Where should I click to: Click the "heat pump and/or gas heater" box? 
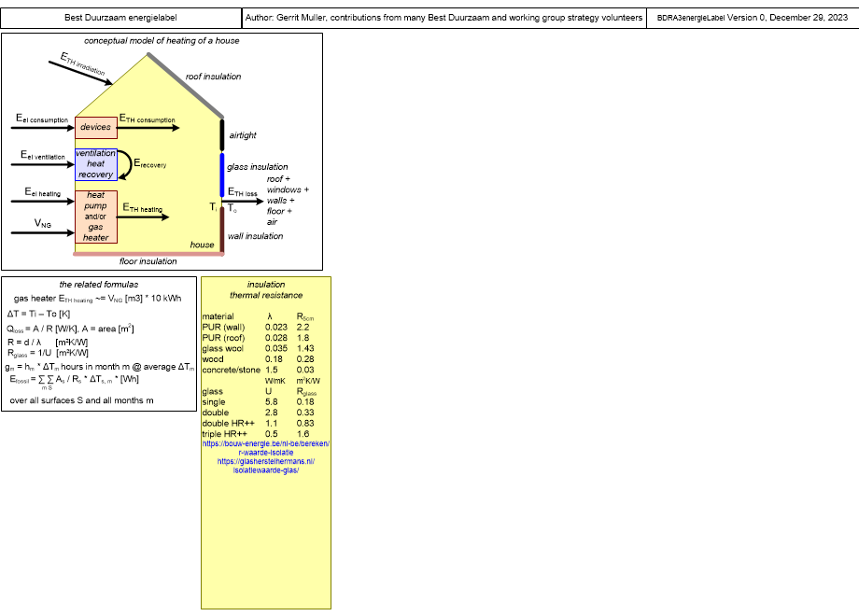click(x=96, y=217)
